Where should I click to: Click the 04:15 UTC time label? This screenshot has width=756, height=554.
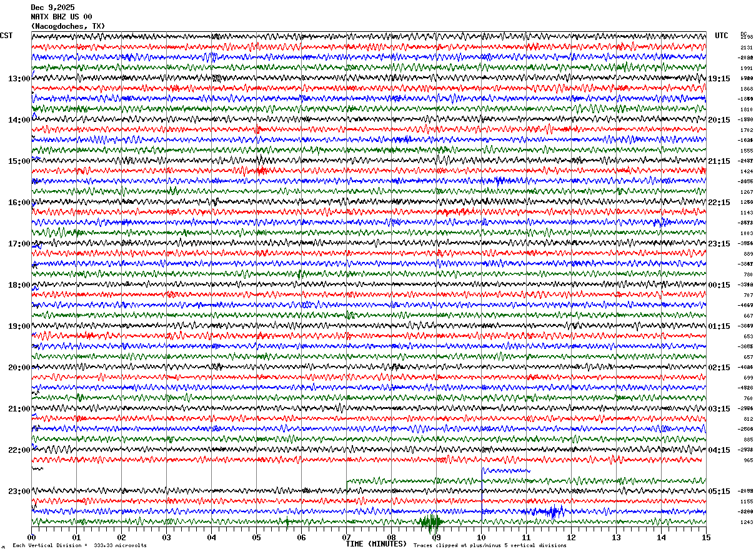pyautogui.click(x=719, y=450)
